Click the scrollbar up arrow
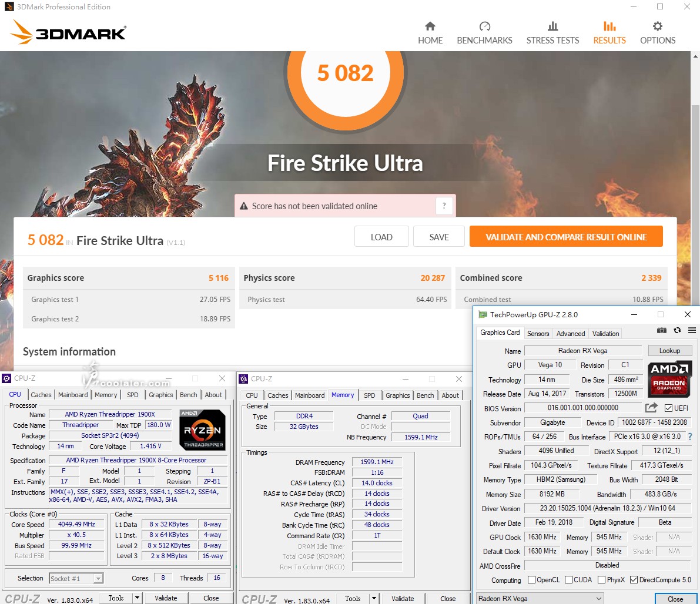700x604 pixels. click(x=695, y=56)
